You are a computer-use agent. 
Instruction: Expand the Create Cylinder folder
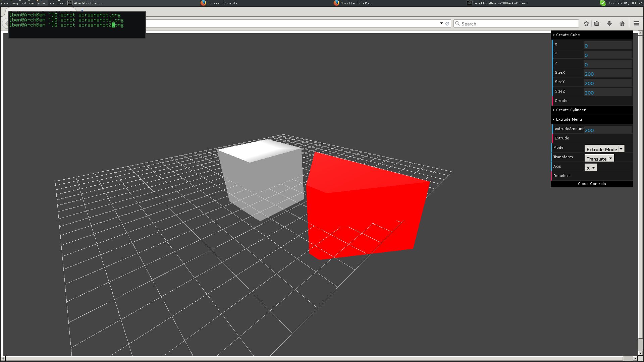tap(571, 110)
